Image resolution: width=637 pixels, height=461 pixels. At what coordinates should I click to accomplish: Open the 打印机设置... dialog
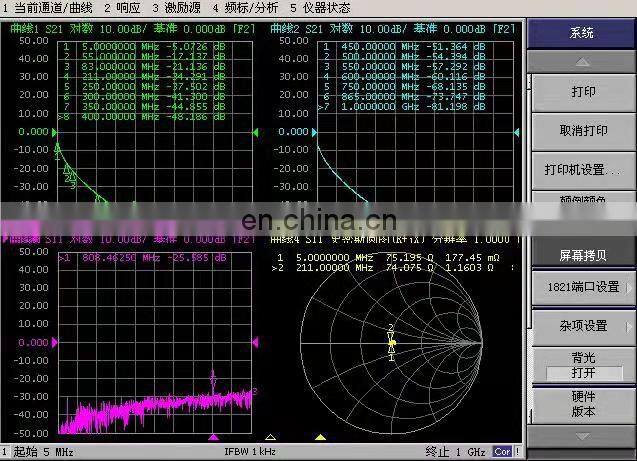pyautogui.click(x=581, y=169)
